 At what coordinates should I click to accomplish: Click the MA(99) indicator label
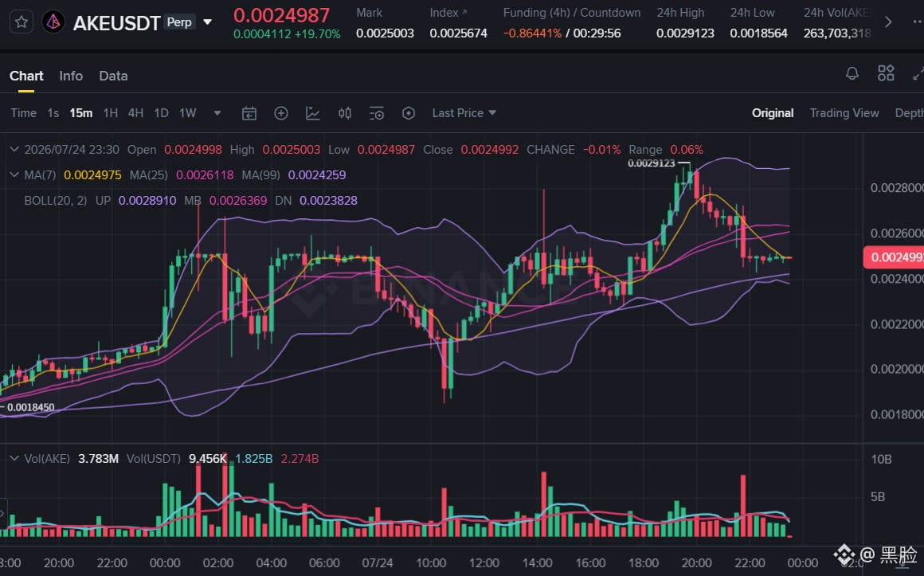(x=260, y=175)
